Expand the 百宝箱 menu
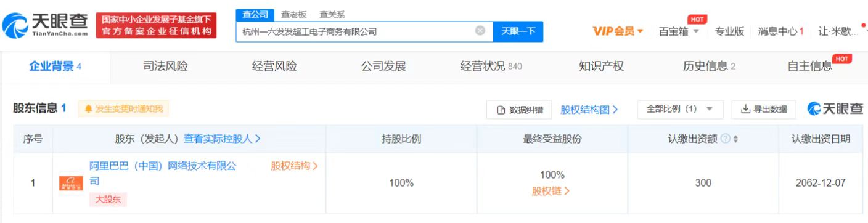Image resolution: width=868 pixels, height=223 pixels. pos(679,31)
